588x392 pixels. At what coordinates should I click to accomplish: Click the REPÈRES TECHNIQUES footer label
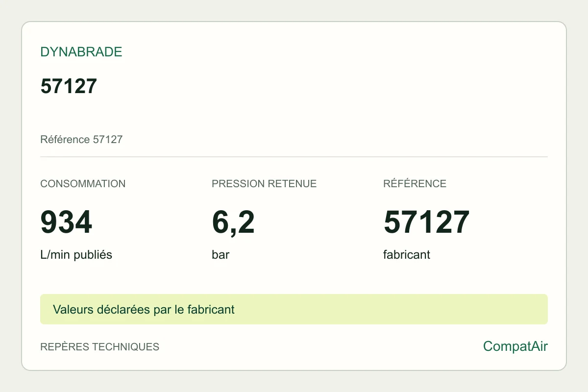99,347
